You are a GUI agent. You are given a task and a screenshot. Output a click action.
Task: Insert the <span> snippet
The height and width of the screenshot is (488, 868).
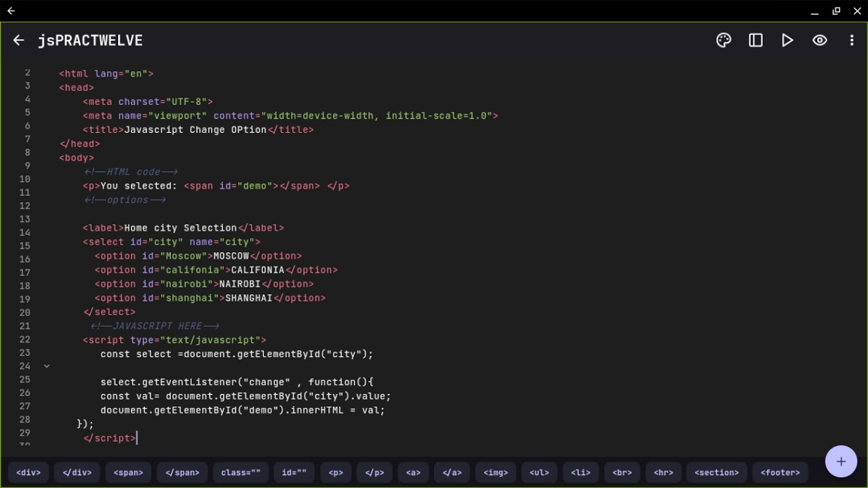[128, 472]
